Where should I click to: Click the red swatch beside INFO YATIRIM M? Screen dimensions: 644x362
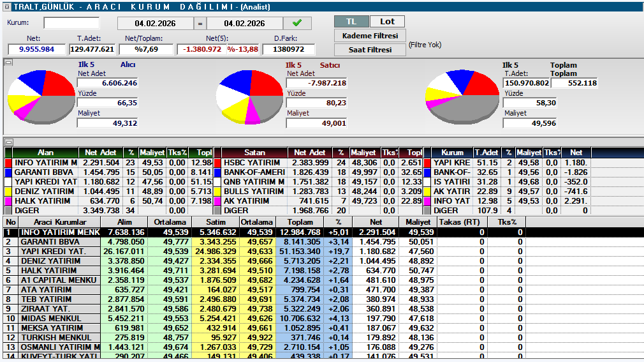(x=8, y=163)
